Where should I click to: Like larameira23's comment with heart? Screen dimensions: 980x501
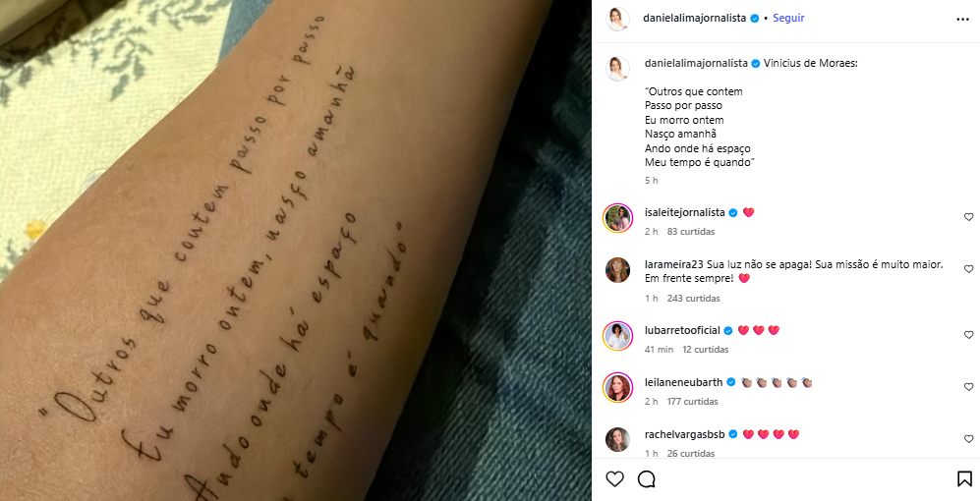click(969, 269)
